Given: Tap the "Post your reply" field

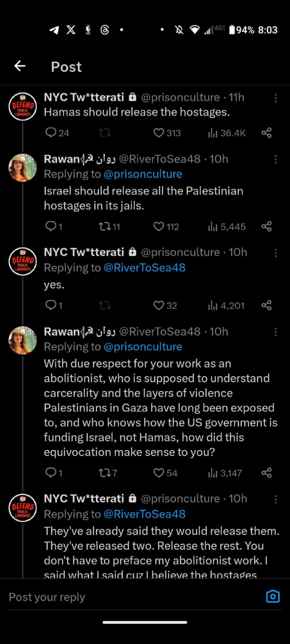Looking at the screenshot, I should pyautogui.click(x=129, y=597).
